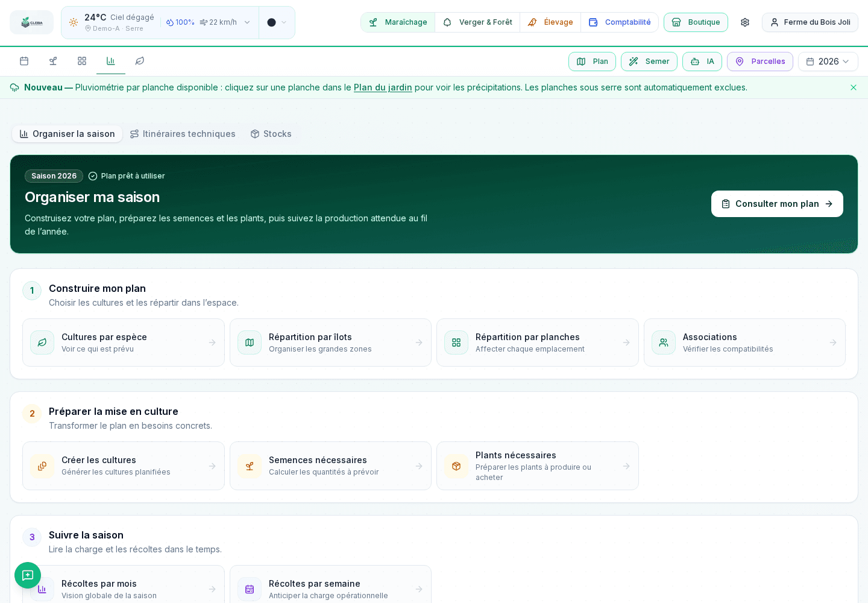Open the calendar icon tab
This screenshot has width=868, height=603.
click(24, 61)
